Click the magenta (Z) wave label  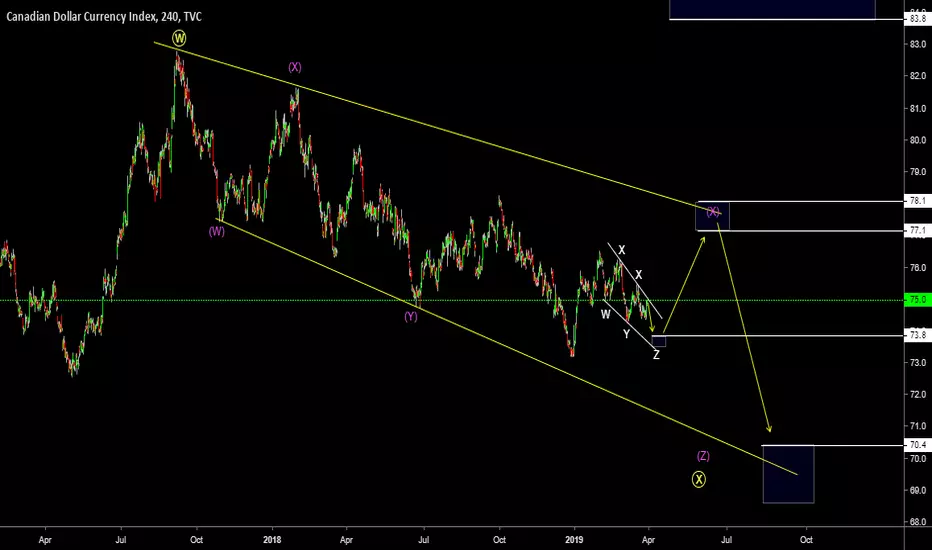click(703, 456)
